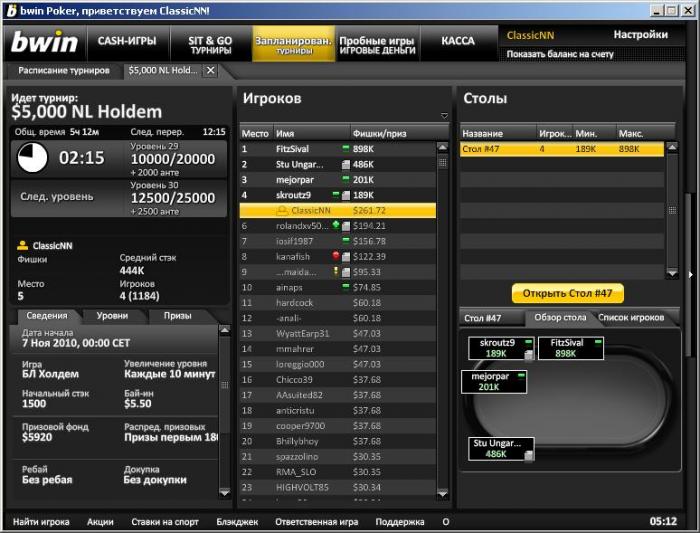Image resolution: width=700 pixels, height=533 pixels.
Task: Click ClassicNN account name in header
Action: point(530,35)
